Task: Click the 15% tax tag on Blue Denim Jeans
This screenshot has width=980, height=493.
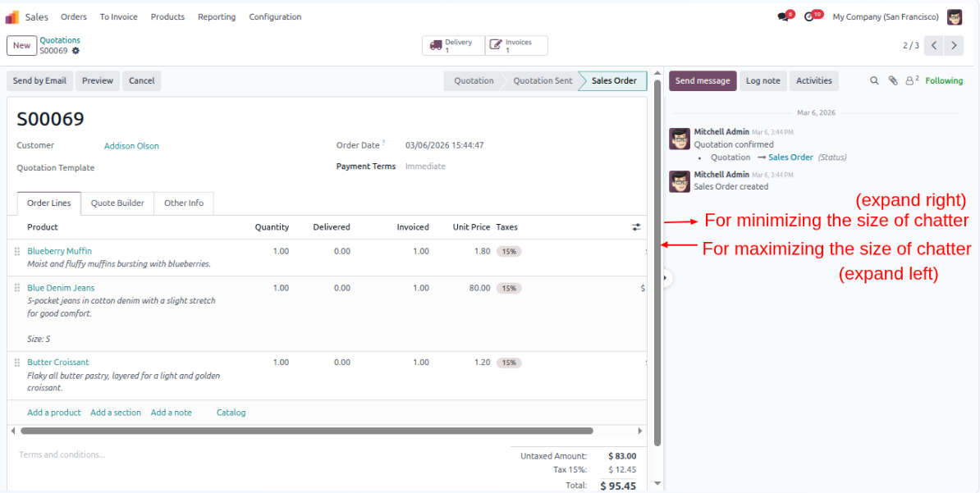Action: (509, 288)
